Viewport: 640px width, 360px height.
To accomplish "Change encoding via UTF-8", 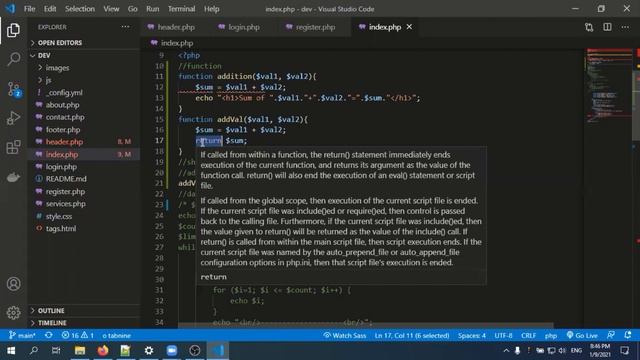I will coord(503,336).
